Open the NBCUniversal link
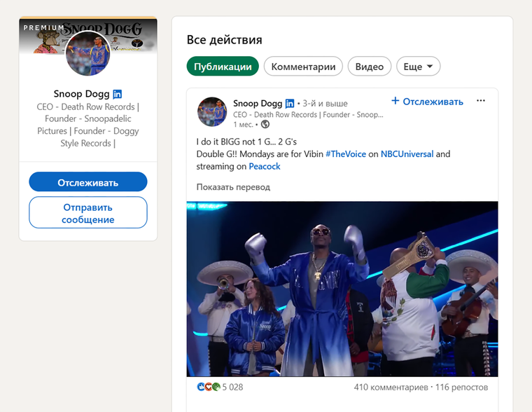The image size is (532, 412). pyautogui.click(x=407, y=154)
